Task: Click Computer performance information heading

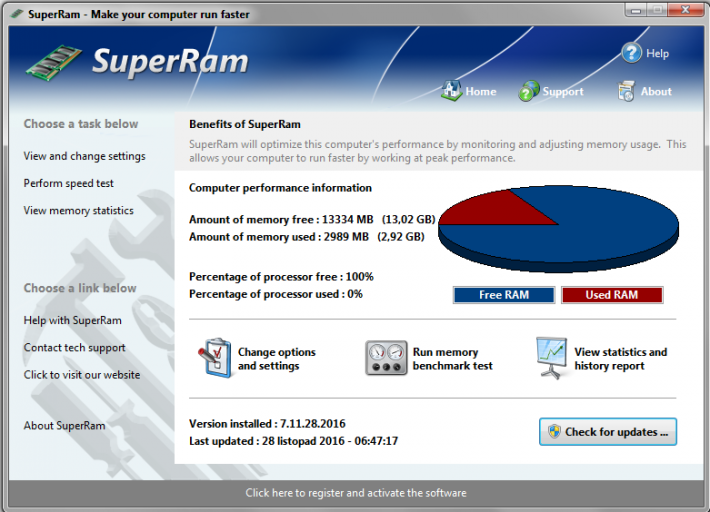Action: point(280,188)
